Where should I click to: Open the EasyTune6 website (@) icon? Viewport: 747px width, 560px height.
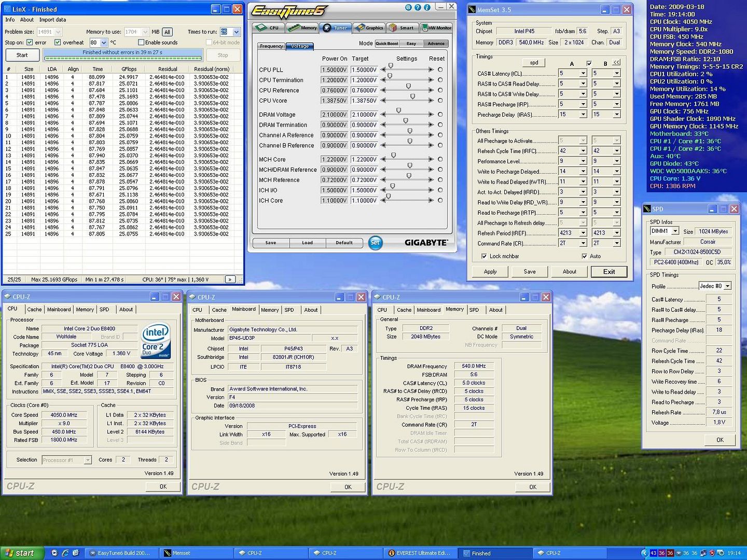point(408,7)
